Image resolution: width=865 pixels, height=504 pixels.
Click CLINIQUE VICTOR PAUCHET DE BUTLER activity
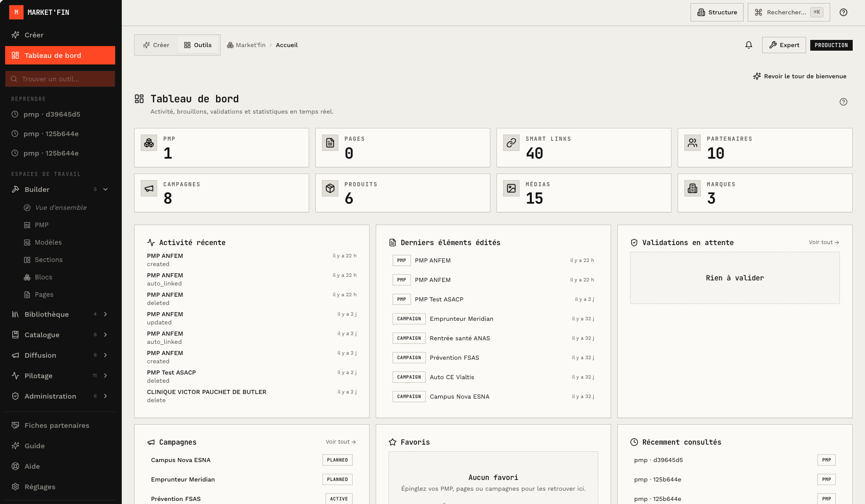252,396
